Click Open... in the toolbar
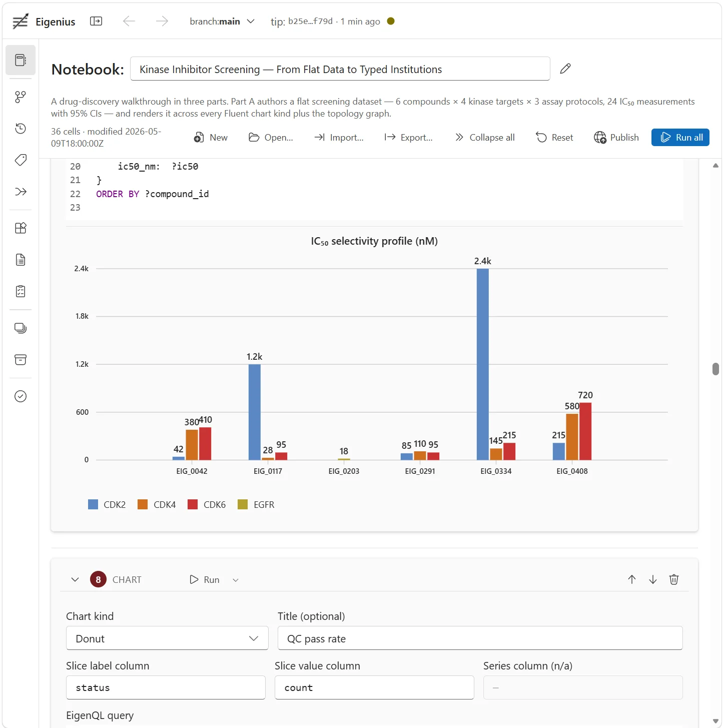Image resolution: width=724 pixels, height=728 pixels. (271, 138)
